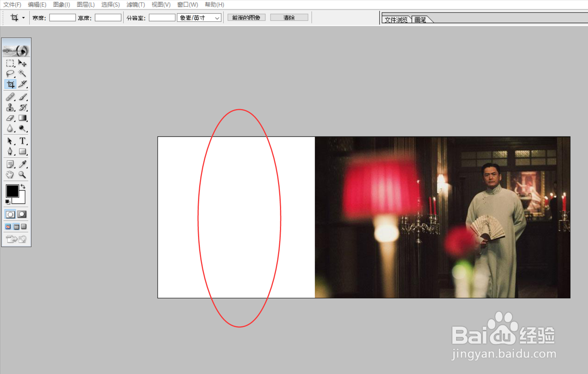Select the Notes tool
The width and height of the screenshot is (588, 374).
pos(10,164)
